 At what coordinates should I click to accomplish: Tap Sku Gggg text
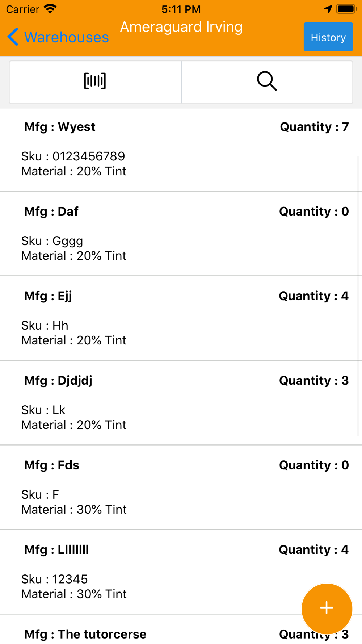[52, 241]
